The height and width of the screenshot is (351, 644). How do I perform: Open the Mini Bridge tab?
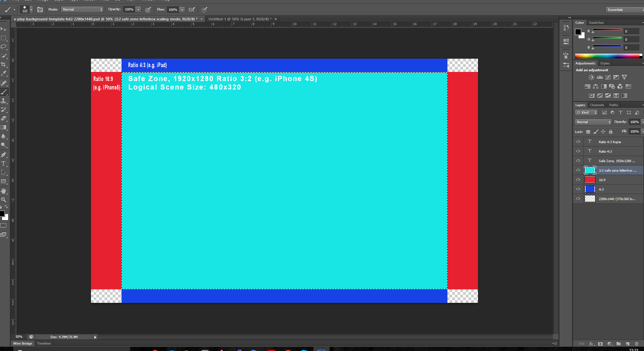(23, 344)
